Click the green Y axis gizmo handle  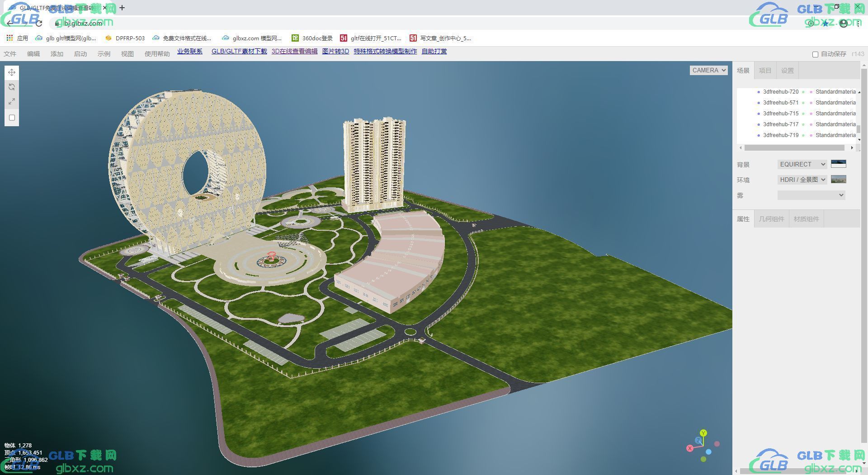click(x=703, y=433)
